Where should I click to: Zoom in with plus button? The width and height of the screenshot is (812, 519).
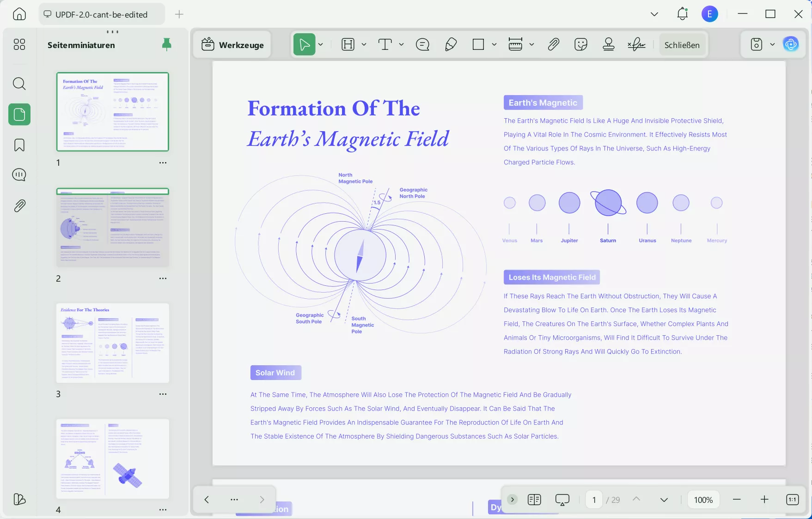pyautogui.click(x=764, y=500)
